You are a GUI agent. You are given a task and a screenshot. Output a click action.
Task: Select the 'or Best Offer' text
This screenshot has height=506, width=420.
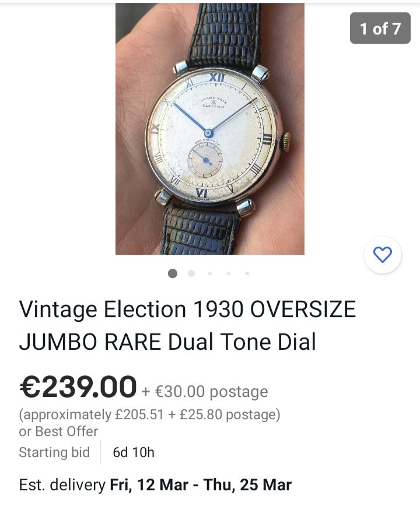coord(58,431)
